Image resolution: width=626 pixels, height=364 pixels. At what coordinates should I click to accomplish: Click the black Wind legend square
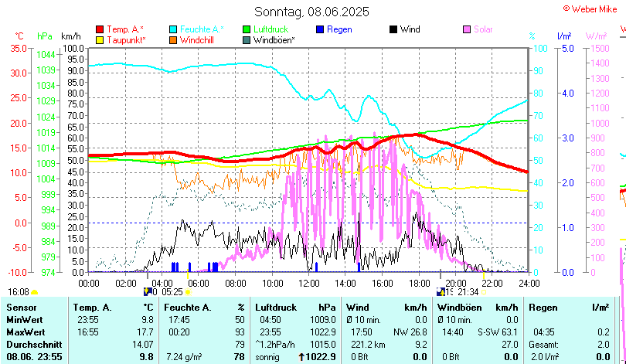click(x=393, y=29)
